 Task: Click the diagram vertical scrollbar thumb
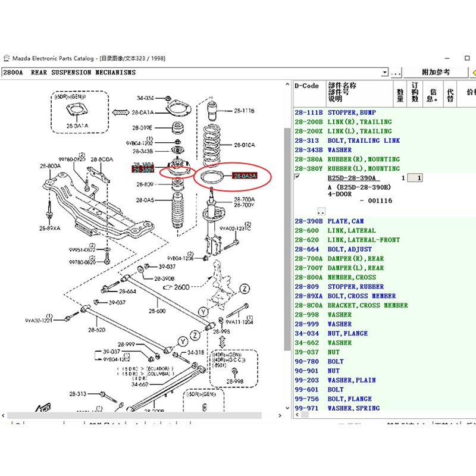[x=287, y=239]
